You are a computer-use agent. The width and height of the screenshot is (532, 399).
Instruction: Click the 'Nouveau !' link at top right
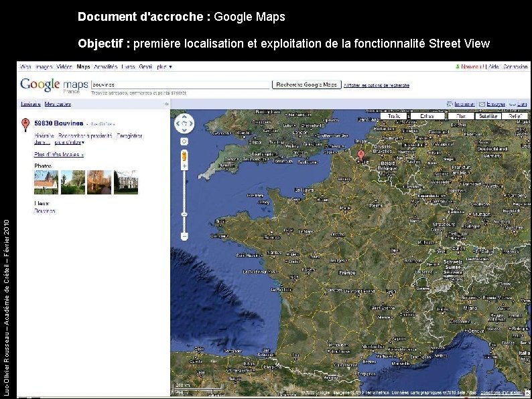tap(472, 66)
